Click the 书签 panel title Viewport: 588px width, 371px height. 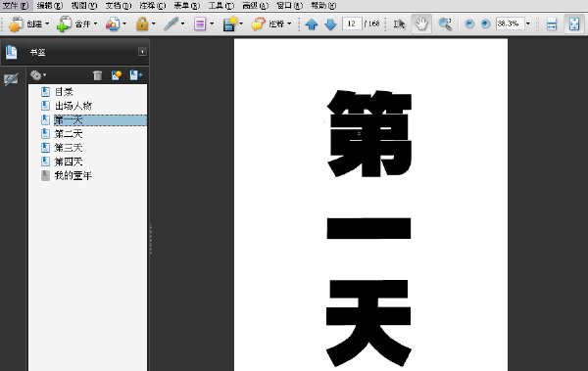[37, 52]
